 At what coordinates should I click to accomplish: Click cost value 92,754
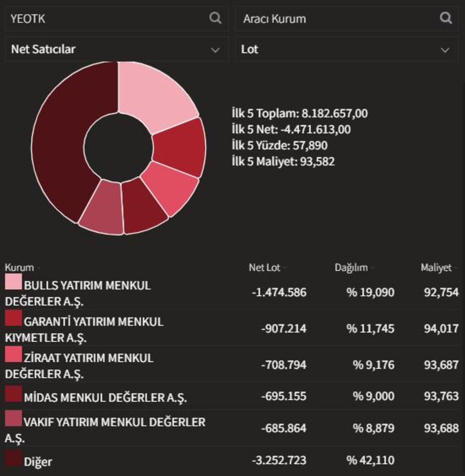[x=441, y=292]
